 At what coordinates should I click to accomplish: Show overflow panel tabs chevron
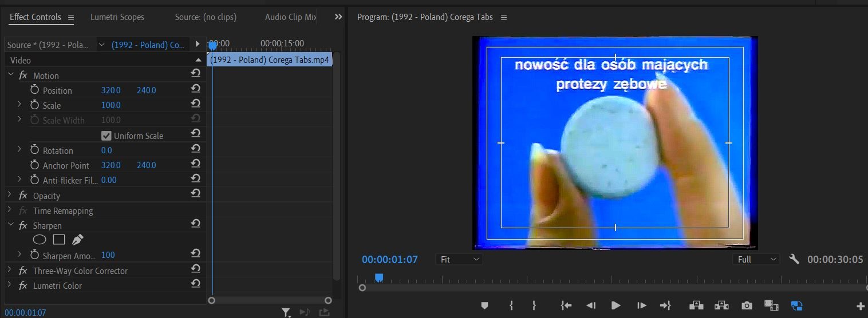point(338,17)
